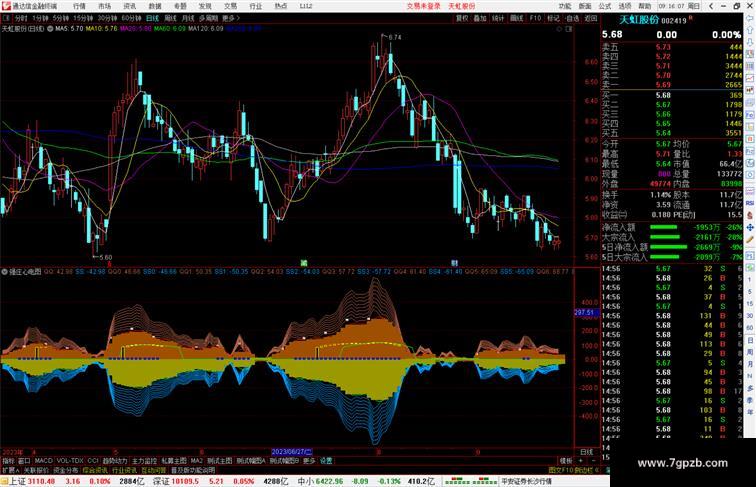Image resolution: width=756 pixels, height=487 pixels.
Task: Open the 复权 adjustment dropdown
Action: pyautogui.click(x=462, y=18)
